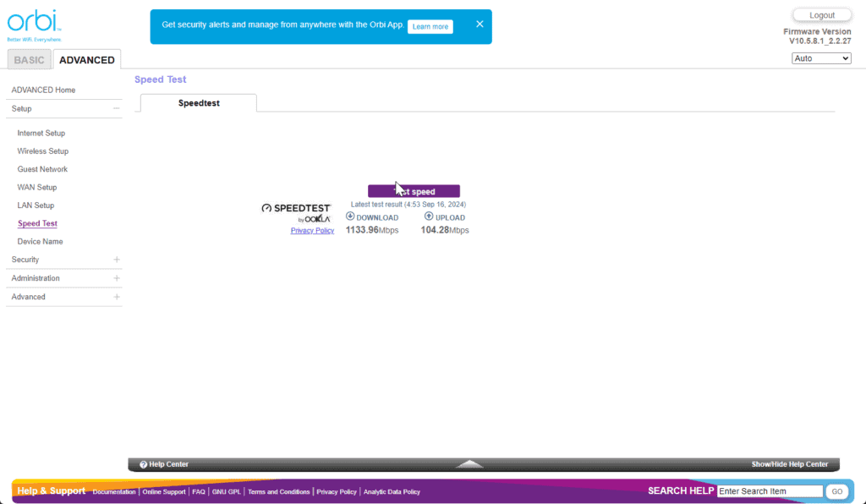Click the upload arrow icon
866x504 pixels.
[x=429, y=216]
